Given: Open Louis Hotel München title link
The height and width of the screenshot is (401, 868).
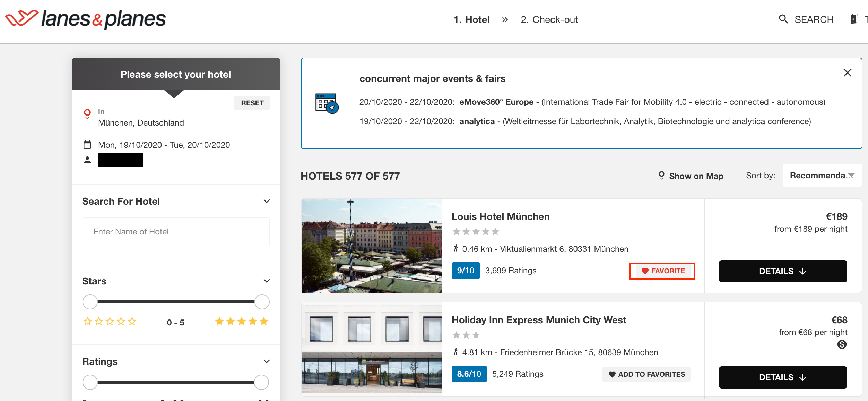Looking at the screenshot, I should (501, 216).
